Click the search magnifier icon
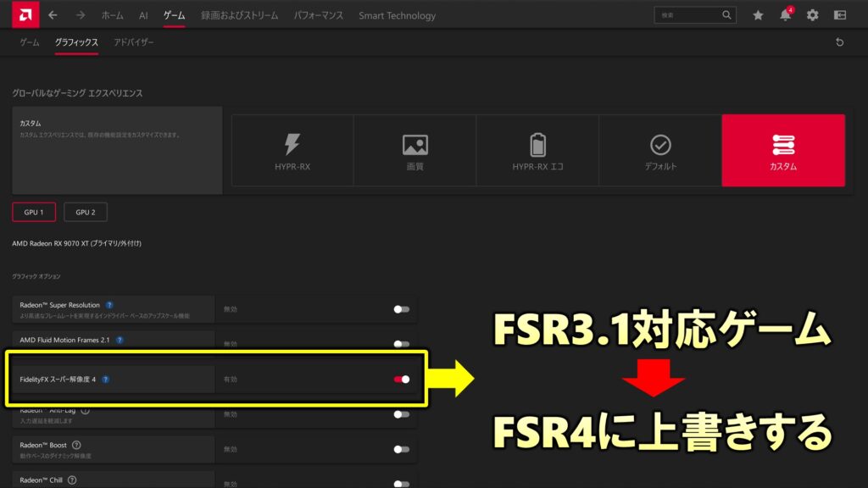Image resolution: width=868 pixels, height=488 pixels. click(726, 15)
